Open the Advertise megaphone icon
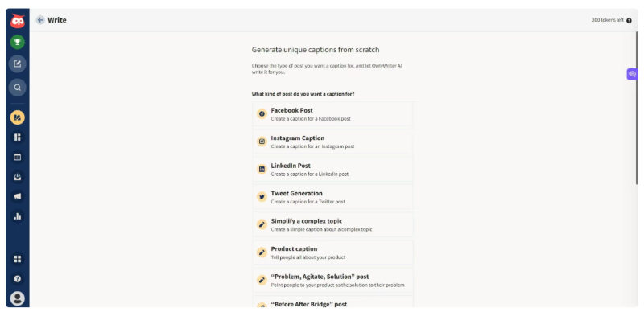The width and height of the screenshot is (644, 312). coord(17,196)
